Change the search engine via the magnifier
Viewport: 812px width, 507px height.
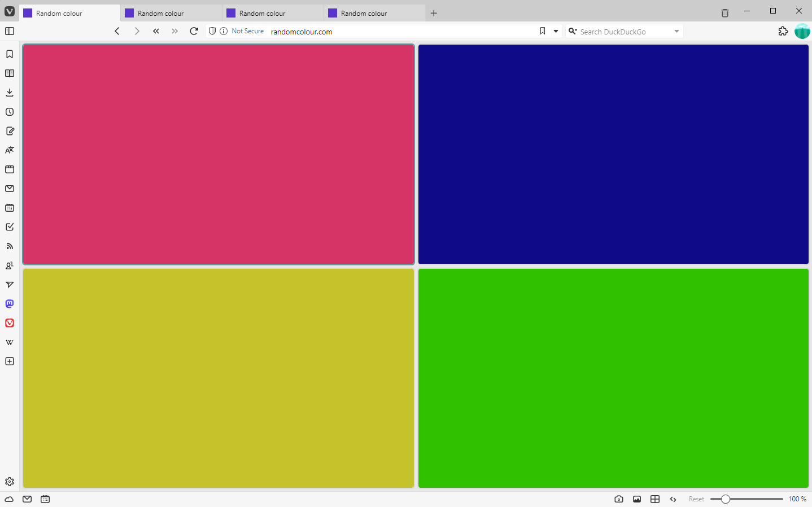[573, 31]
